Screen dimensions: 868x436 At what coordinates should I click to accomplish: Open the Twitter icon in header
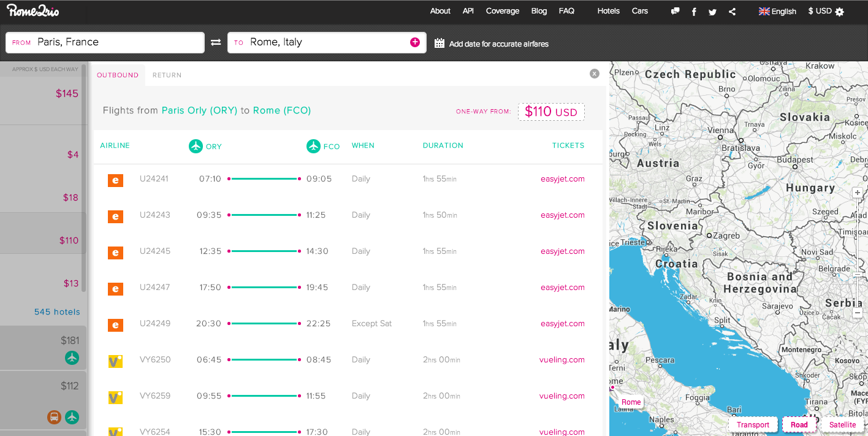[712, 12]
